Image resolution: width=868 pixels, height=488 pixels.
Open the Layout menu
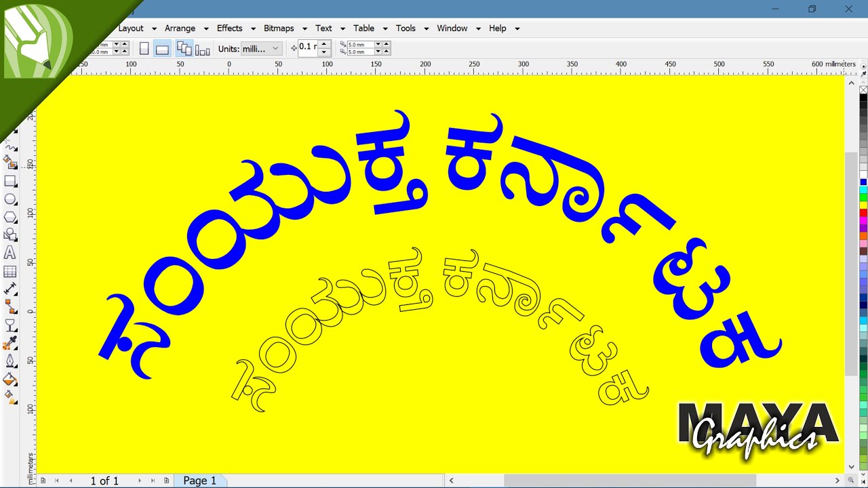131,28
